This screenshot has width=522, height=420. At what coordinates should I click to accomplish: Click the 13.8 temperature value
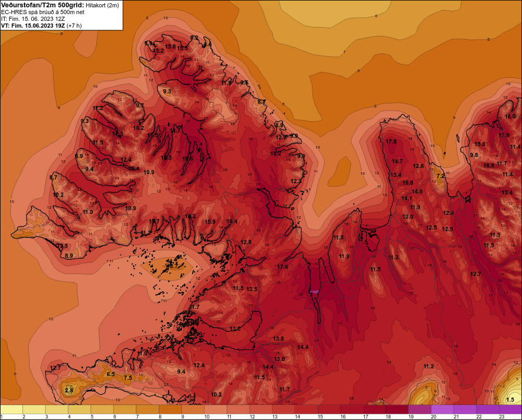278,339
